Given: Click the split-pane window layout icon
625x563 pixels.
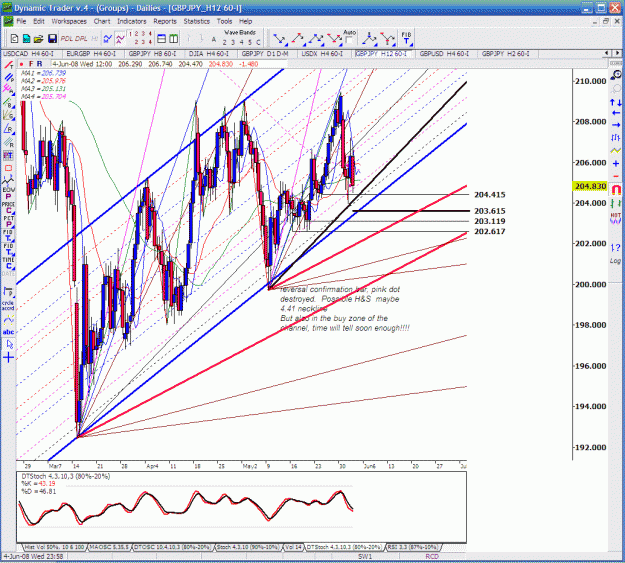Looking at the screenshot, I should pos(173,39).
